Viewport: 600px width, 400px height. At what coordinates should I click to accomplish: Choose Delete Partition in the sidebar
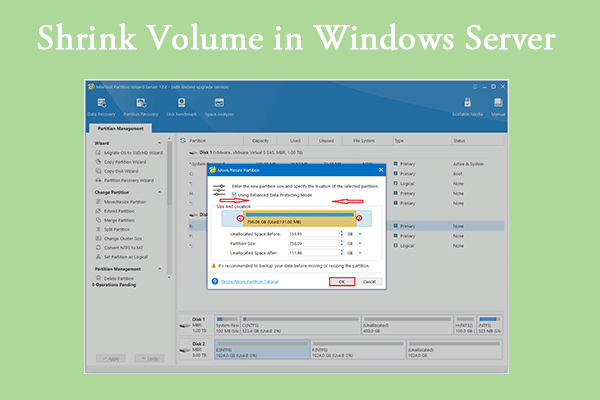pyautogui.click(x=115, y=278)
